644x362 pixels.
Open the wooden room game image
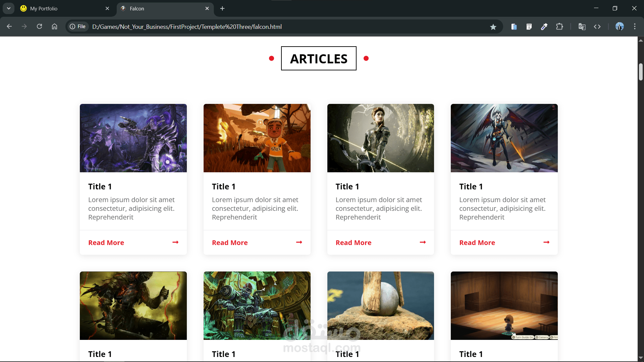pyautogui.click(x=504, y=306)
